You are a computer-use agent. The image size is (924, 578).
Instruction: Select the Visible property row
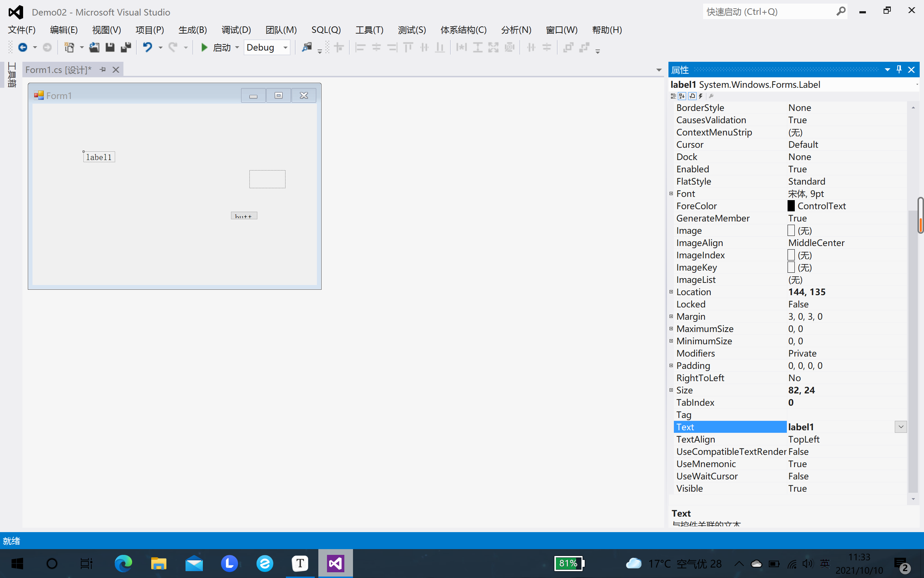pyautogui.click(x=790, y=488)
